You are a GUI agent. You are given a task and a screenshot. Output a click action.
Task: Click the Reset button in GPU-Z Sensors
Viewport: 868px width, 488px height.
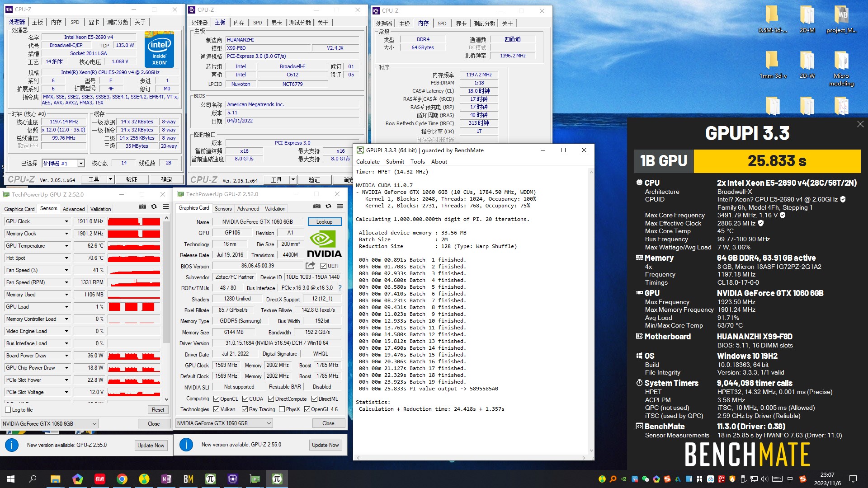pyautogui.click(x=158, y=410)
